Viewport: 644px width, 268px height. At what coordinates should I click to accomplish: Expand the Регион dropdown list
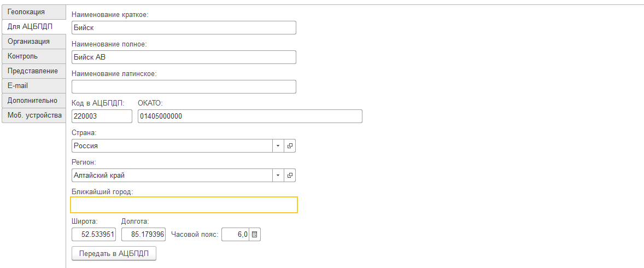[x=278, y=176]
